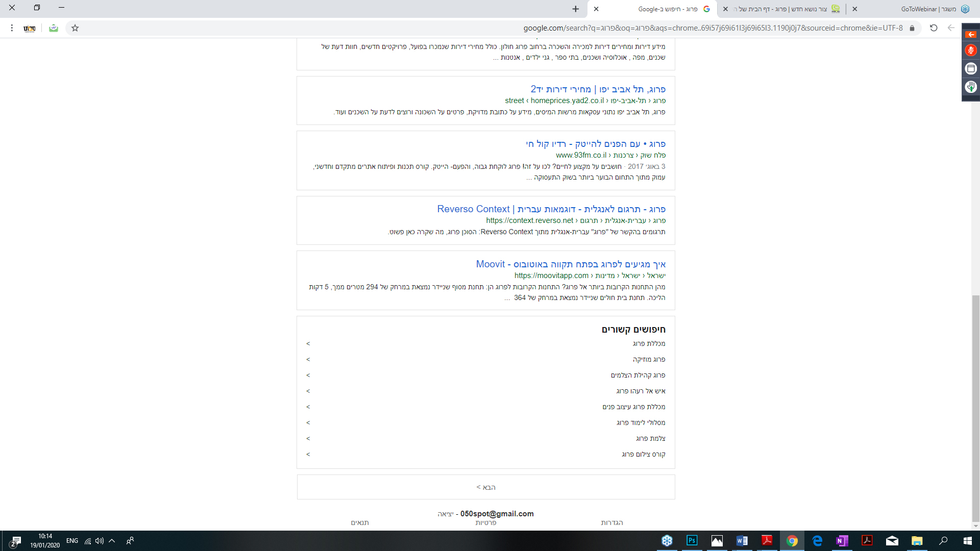Screen dimensions: 980x551
Task: Open a new tab with the plus button
Action: tap(575, 9)
